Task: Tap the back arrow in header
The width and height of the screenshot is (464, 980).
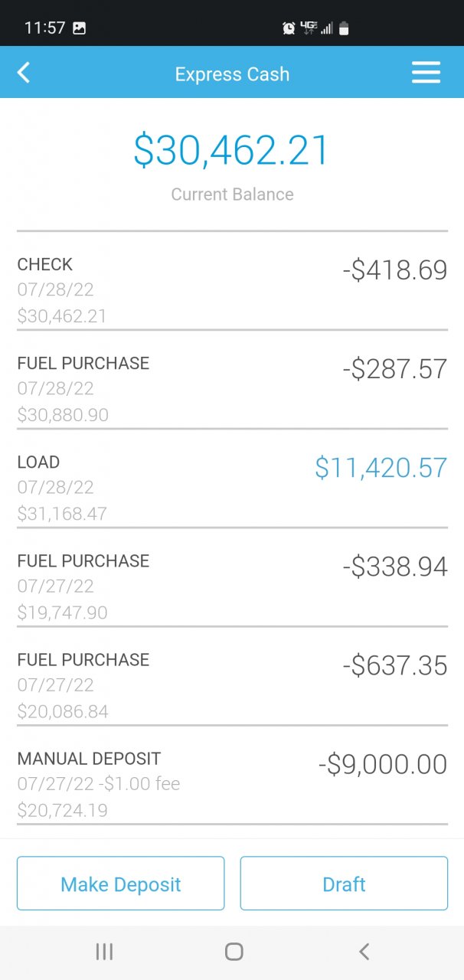Action: [x=24, y=73]
